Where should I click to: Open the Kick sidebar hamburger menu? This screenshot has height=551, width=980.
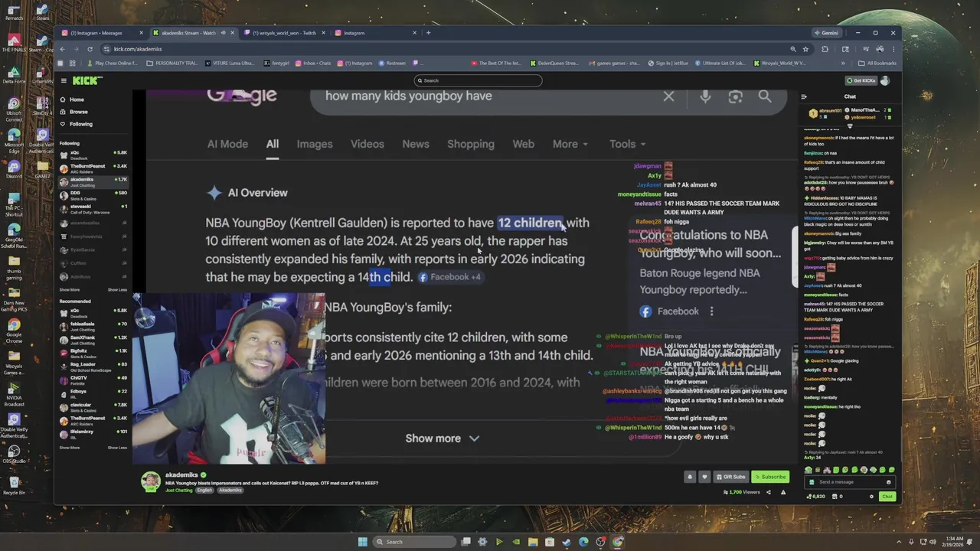coord(63,80)
